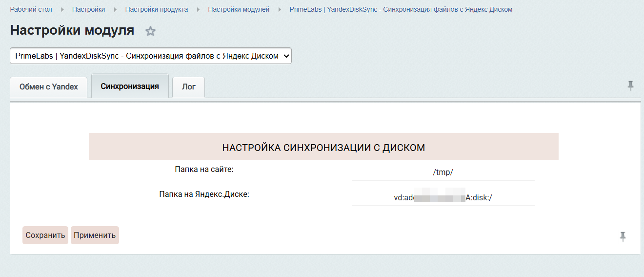The image size is (644, 277).
Task: Expand breadcrumb arrow after Настройки модулей
Action: click(x=280, y=10)
